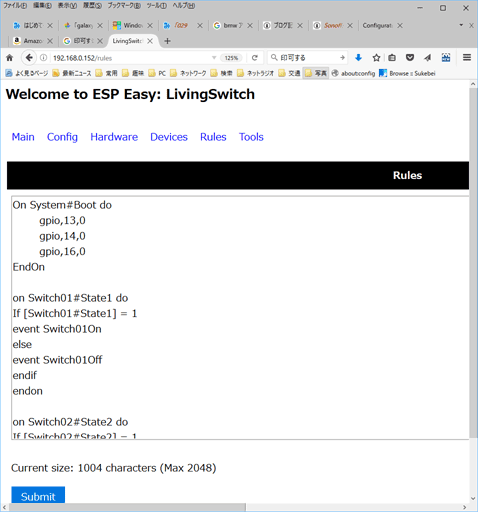Open the 表示 menu

[67, 6]
